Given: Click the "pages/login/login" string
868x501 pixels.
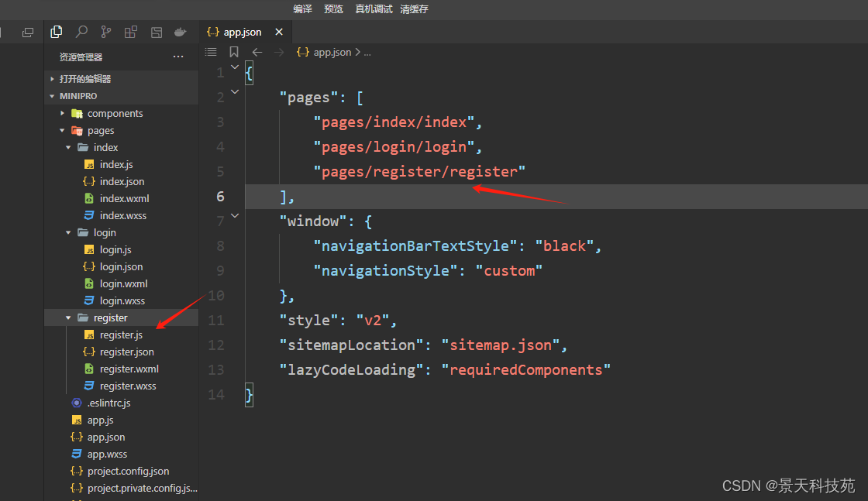Looking at the screenshot, I should pos(394,146).
